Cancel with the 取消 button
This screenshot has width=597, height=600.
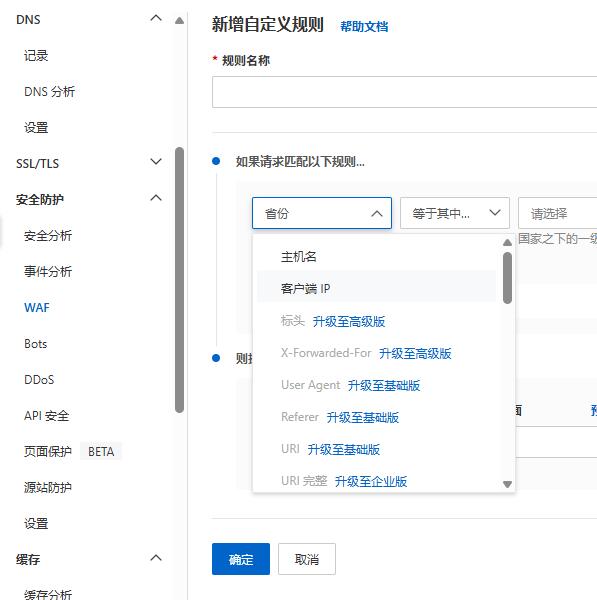[307, 559]
